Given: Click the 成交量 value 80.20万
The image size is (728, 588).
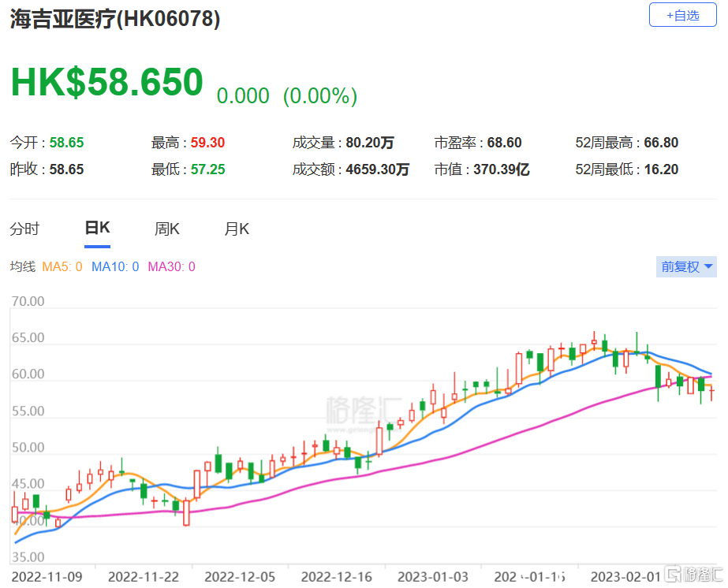Looking at the screenshot, I should coord(370,143).
